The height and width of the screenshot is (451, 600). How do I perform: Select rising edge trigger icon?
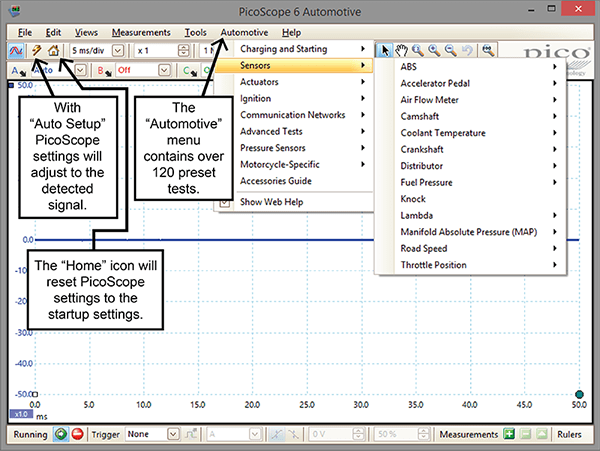click(276, 434)
